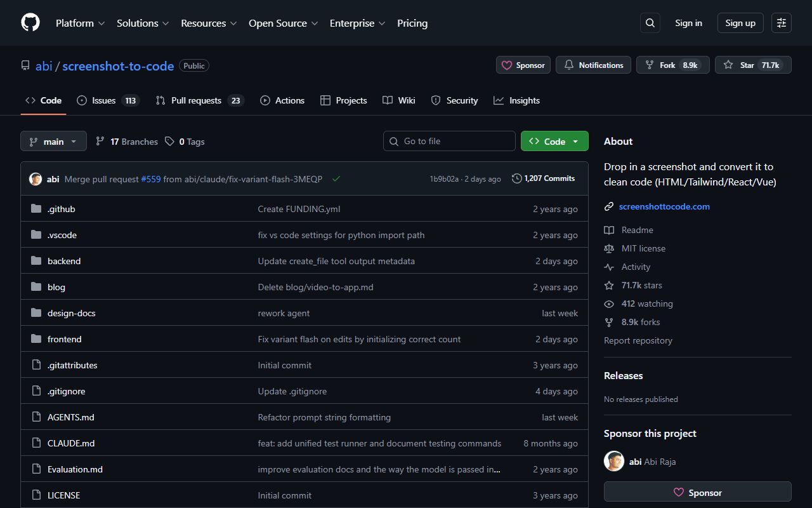Click inside the Go to file field

pos(449,140)
